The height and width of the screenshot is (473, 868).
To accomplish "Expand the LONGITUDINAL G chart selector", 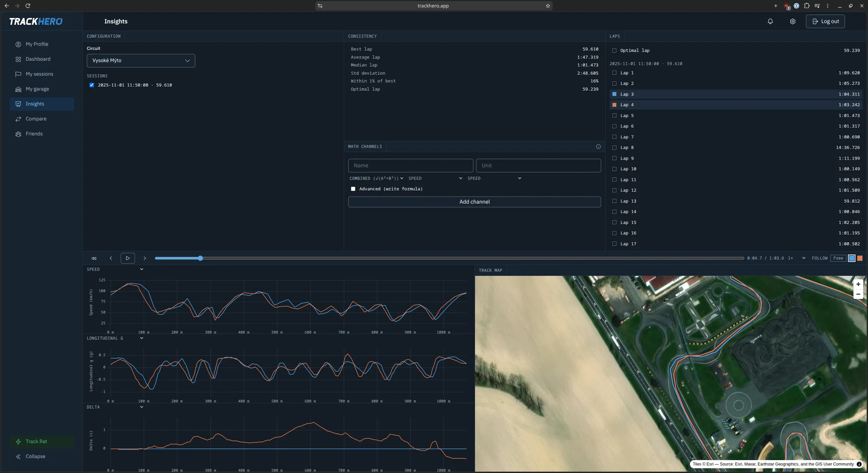I will [115, 338].
